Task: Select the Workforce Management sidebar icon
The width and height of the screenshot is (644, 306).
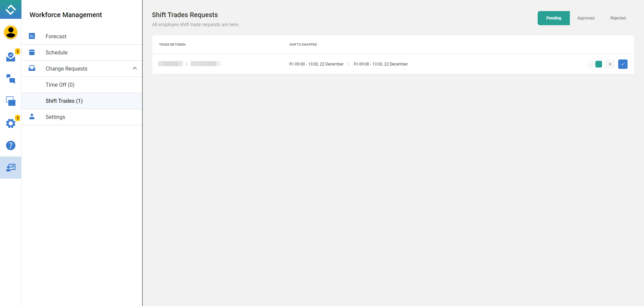Action: coord(11,168)
